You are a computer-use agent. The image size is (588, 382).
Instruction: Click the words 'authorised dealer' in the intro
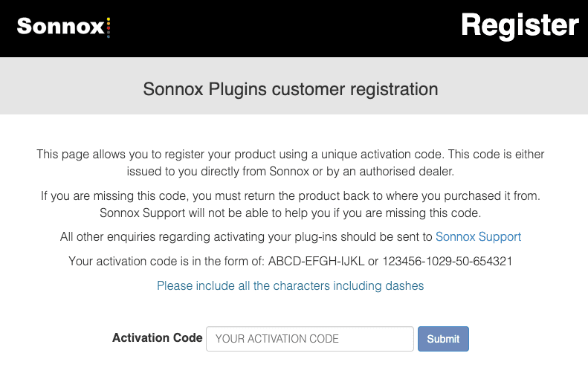pos(407,172)
